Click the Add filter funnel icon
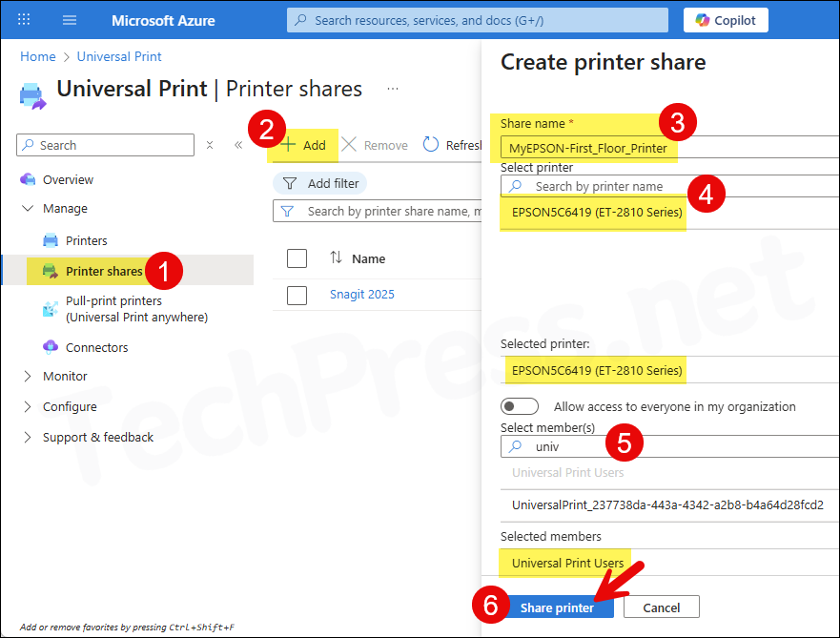The height and width of the screenshot is (638, 840). (x=290, y=184)
